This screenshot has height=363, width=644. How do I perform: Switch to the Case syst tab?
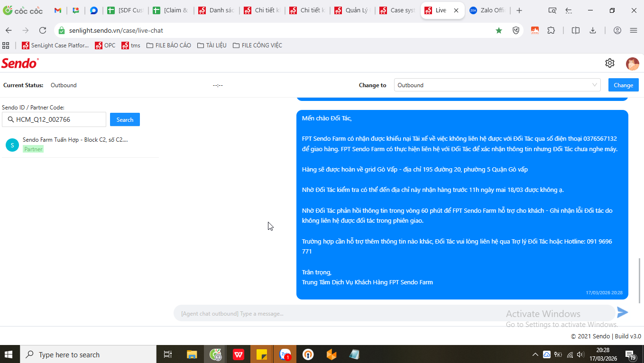398,10
